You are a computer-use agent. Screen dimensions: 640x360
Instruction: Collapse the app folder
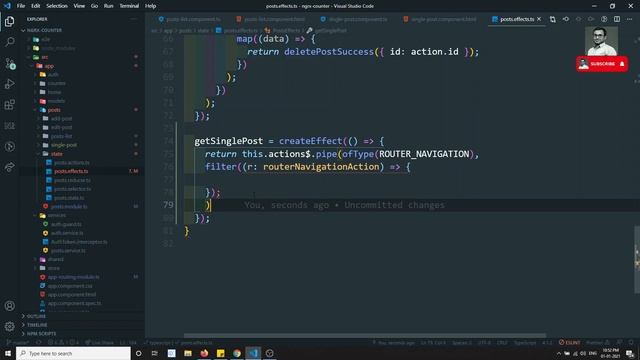pyautogui.click(x=49, y=66)
